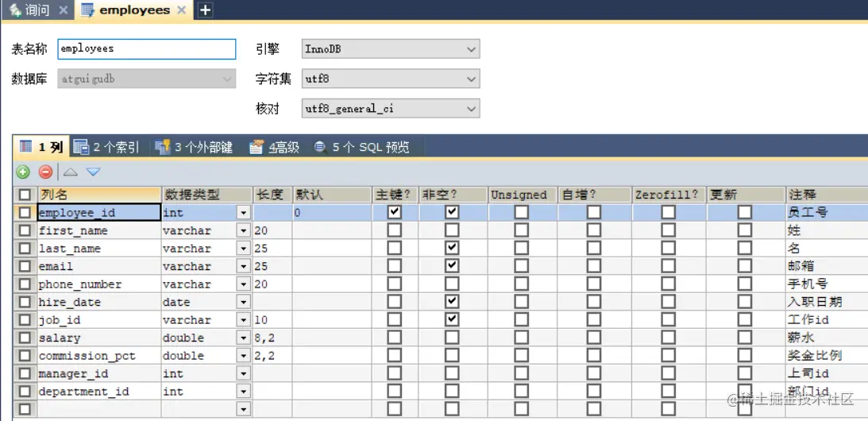Open data type dropdown for employee_id
Image resolution: width=868 pixels, height=421 pixels.
(x=243, y=213)
